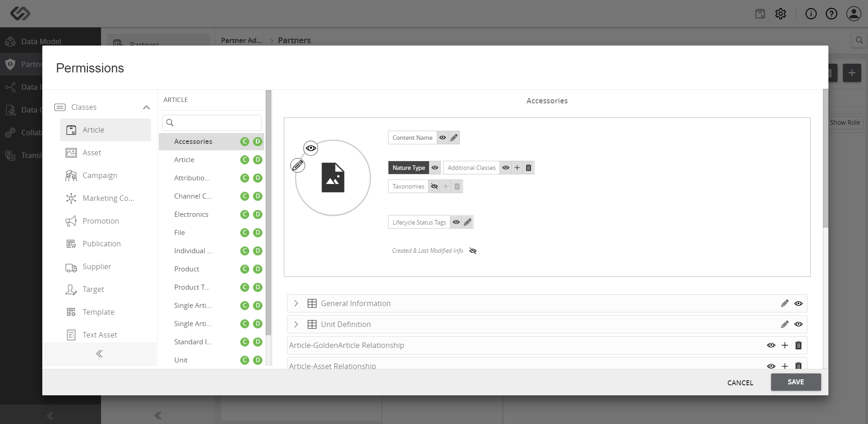Select Text Asset class

tap(106, 335)
